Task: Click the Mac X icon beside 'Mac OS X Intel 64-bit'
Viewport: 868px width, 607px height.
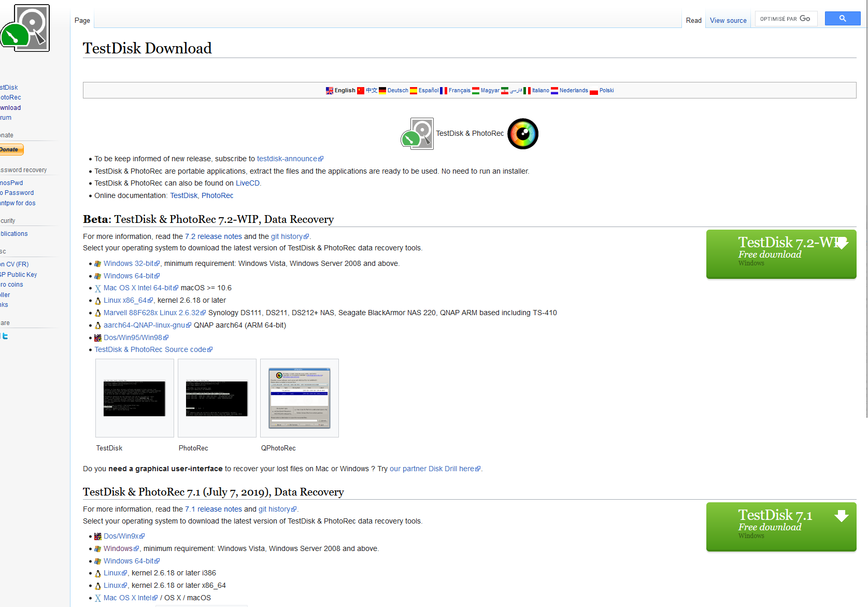Action: coord(97,288)
